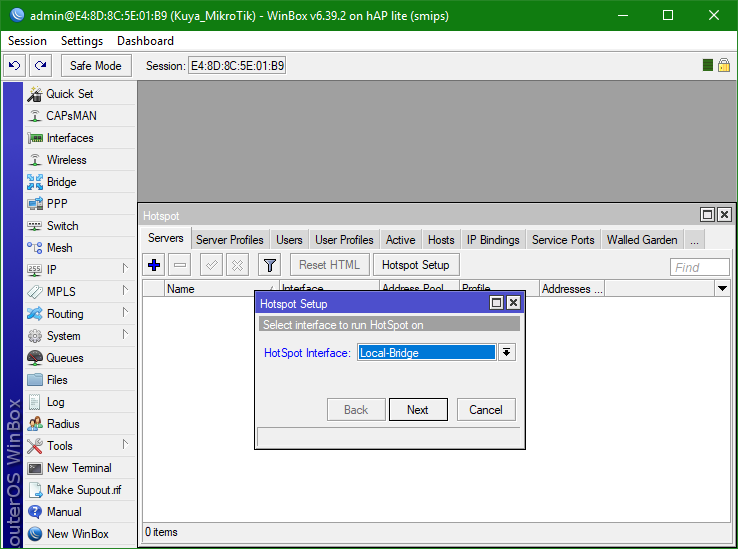
Task: Open Files list
Action: (80, 380)
